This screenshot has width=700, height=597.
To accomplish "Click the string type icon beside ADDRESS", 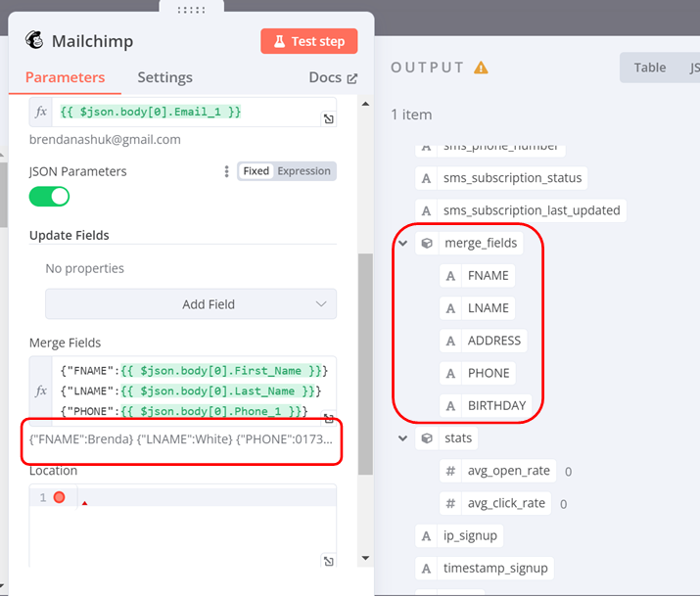I will (450, 341).
